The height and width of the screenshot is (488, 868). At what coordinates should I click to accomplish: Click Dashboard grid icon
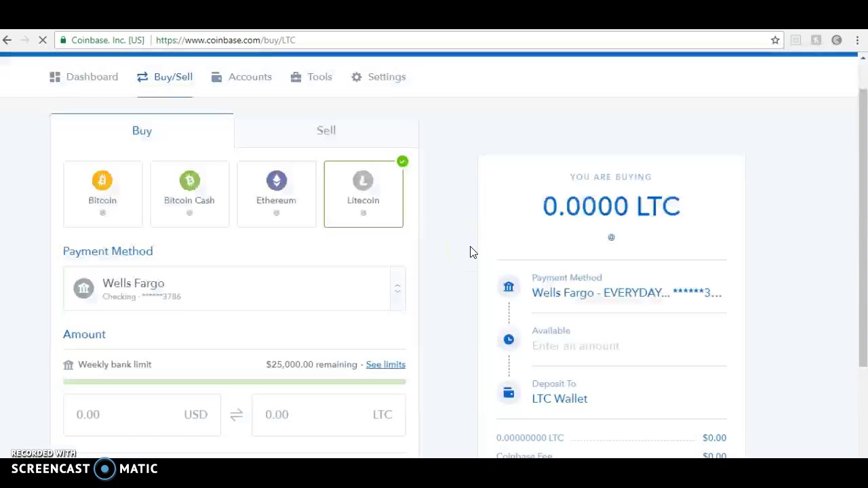click(x=55, y=77)
